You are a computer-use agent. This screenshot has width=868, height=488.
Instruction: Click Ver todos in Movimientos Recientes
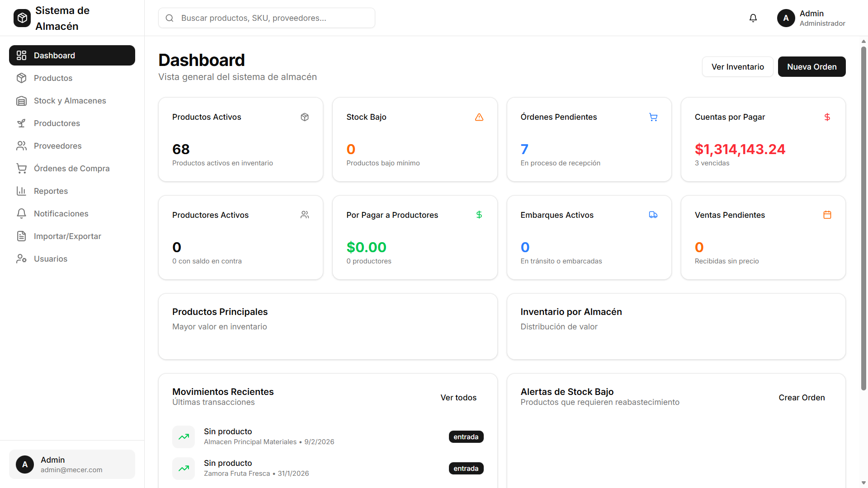[x=458, y=398]
